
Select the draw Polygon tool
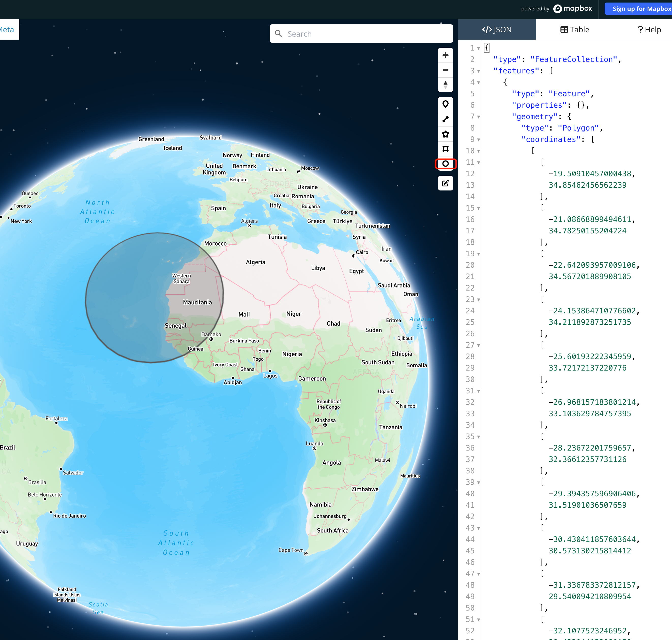pyautogui.click(x=445, y=134)
